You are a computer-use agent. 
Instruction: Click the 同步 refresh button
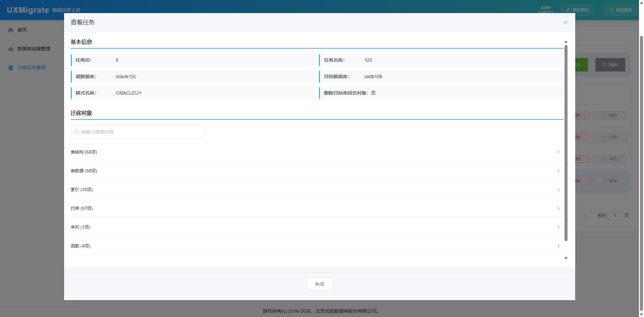(610, 65)
